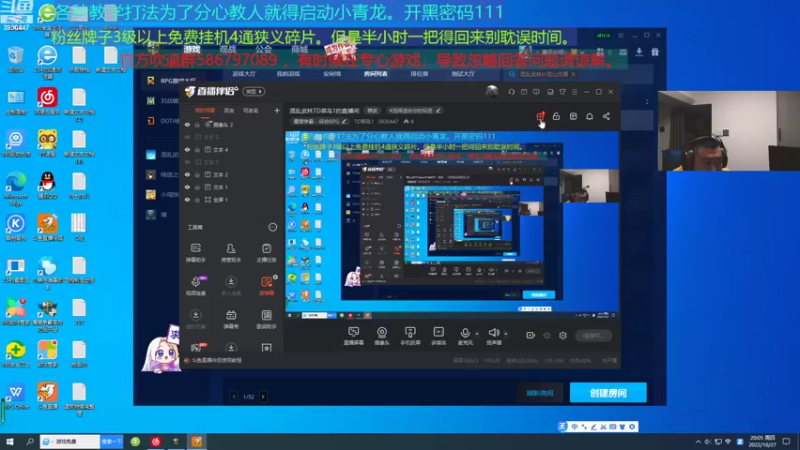The width and height of the screenshot is (800, 450).
Task: Switch to the 公会 tab in game platform
Action: (263, 49)
